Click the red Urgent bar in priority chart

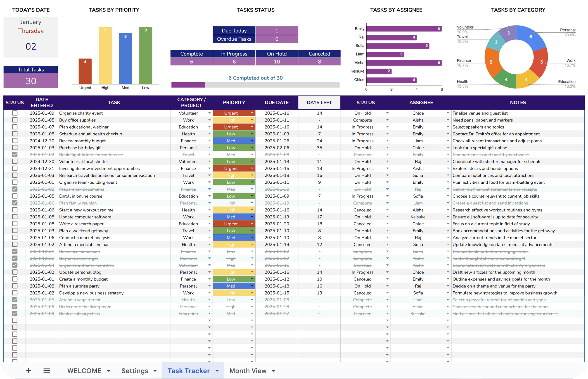(x=85, y=71)
